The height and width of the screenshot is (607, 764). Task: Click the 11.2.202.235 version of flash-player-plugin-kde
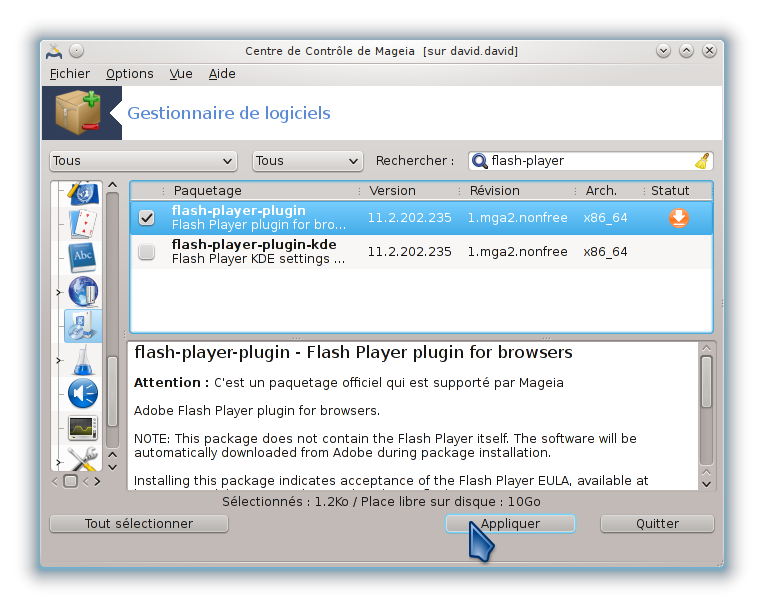(x=409, y=252)
